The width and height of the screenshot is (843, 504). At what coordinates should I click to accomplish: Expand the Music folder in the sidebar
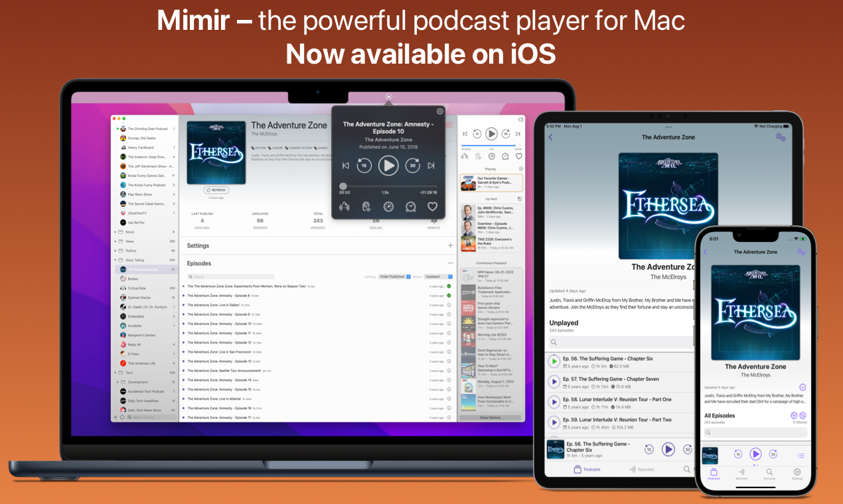(115, 232)
